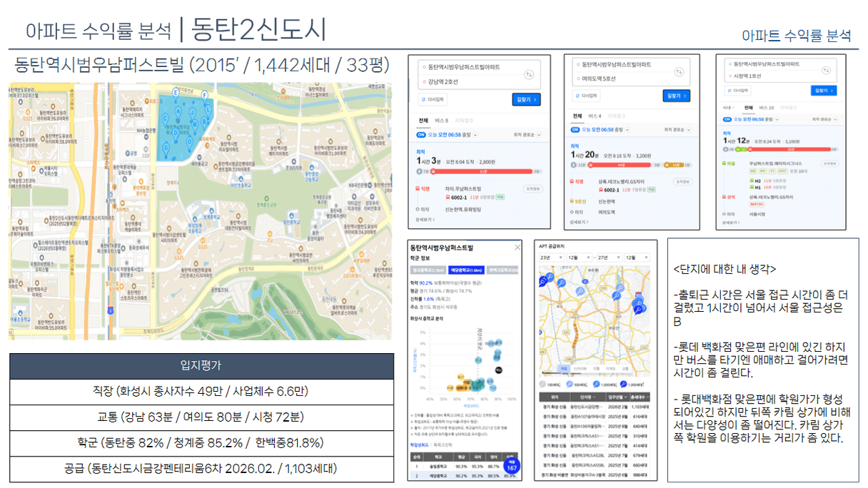The image size is (868, 488).
Task: Click red 60분 segment bar in 시청역 route
Action: [789, 149]
